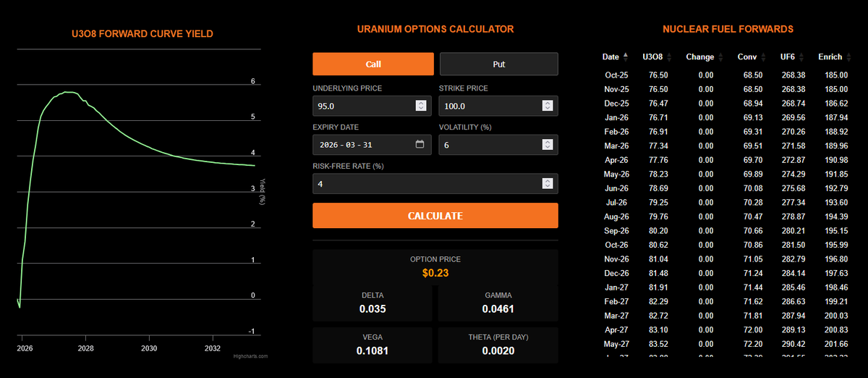Click the Dec-26 U3O8 value 81.48

click(655, 274)
